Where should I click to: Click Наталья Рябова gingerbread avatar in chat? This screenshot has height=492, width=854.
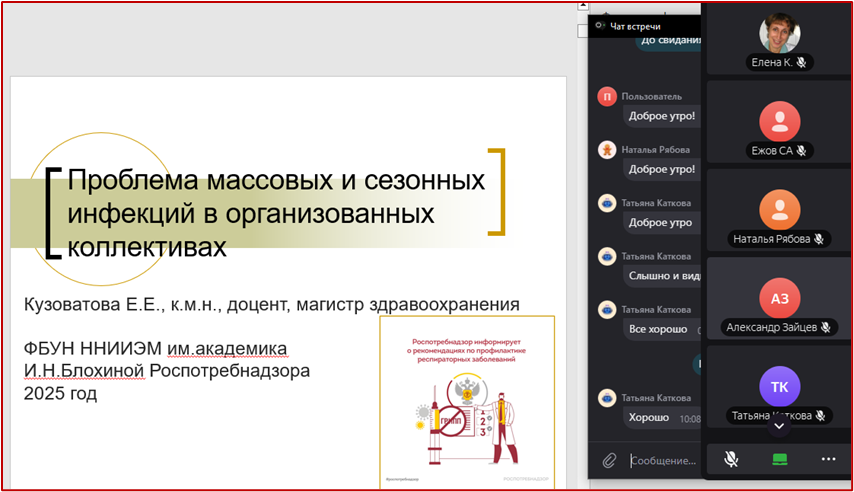[605, 150]
